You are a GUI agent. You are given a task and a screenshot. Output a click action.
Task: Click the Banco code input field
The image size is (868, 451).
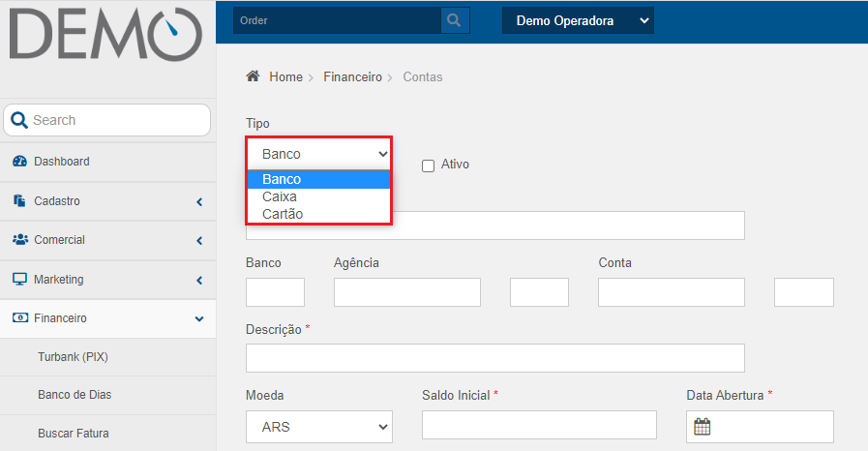[x=275, y=292]
